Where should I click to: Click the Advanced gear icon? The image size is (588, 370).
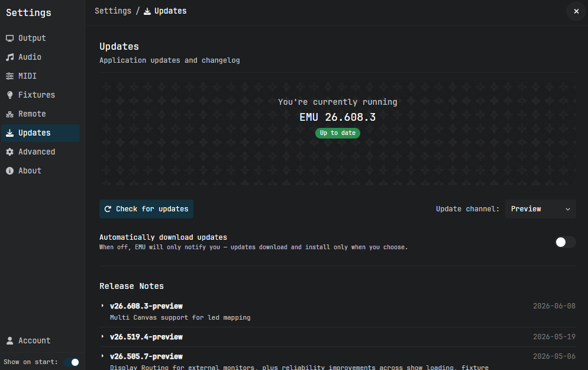[x=9, y=152]
